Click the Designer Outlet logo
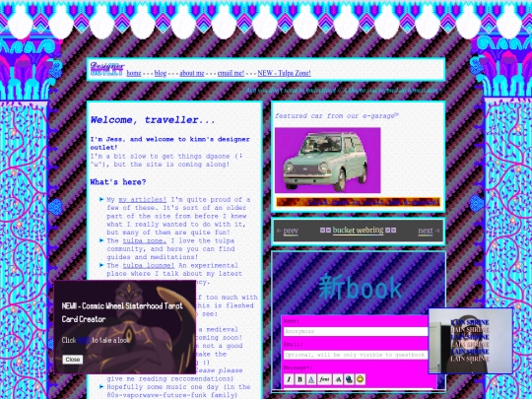 tap(106, 69)
